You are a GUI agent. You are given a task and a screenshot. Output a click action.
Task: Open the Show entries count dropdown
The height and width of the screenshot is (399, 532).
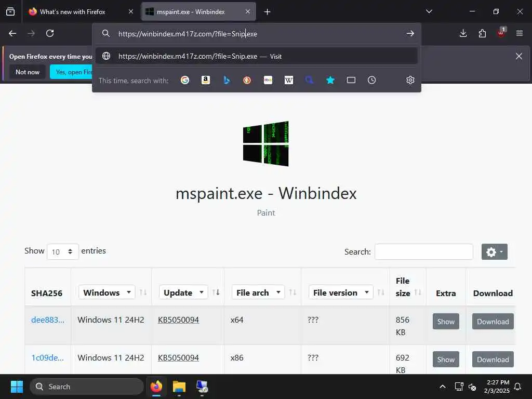(x=63, y=252)
